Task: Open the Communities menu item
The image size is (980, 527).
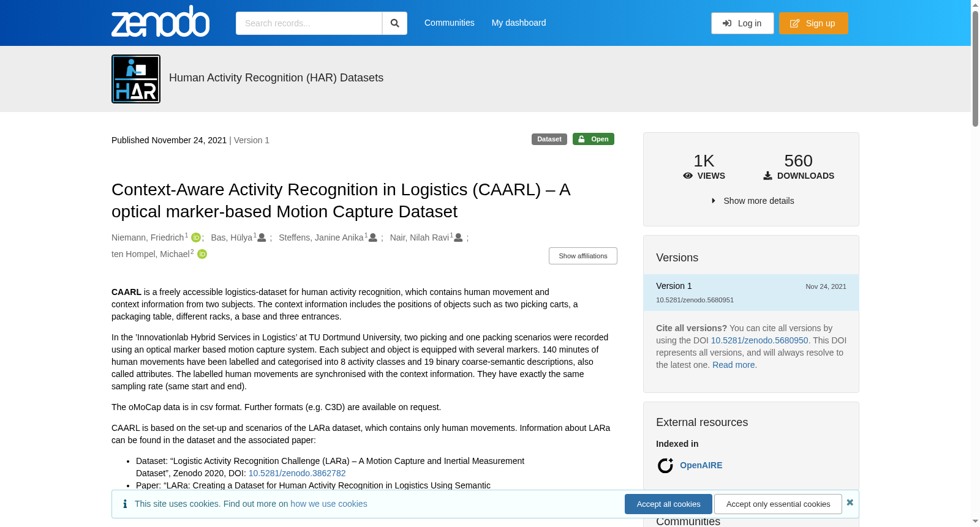Action: pyautogui.click(x=450, y=23)
